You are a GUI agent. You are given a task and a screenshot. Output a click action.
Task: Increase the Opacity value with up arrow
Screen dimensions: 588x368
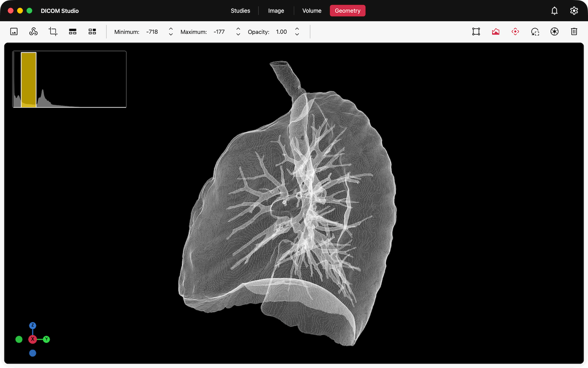point(297,29)
